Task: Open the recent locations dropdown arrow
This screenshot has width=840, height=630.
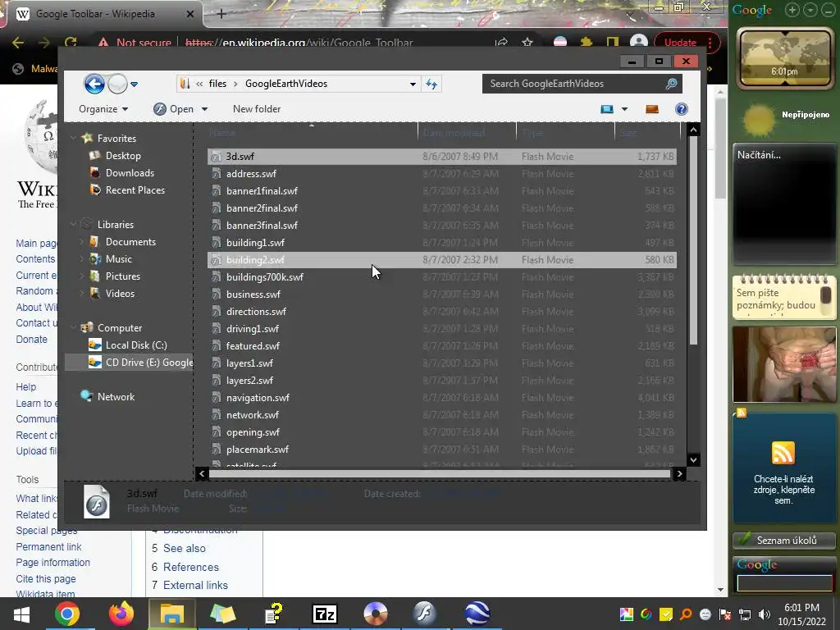Action: coord(134,84)
